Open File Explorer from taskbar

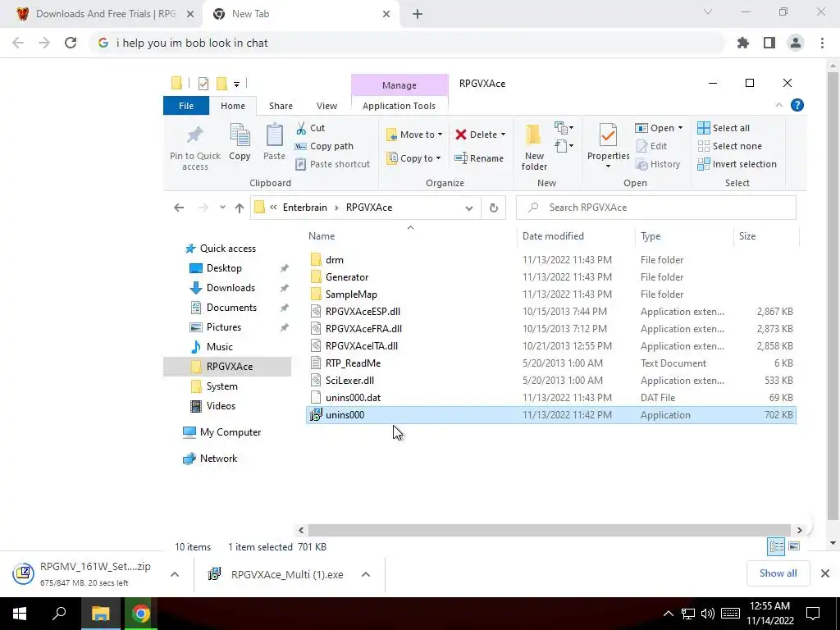click(100, 614)
